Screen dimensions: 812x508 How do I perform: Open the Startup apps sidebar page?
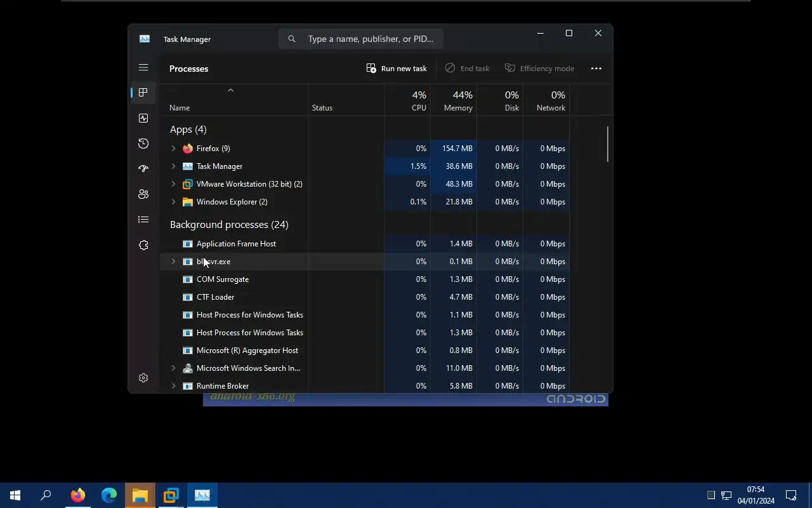point(143,169)
